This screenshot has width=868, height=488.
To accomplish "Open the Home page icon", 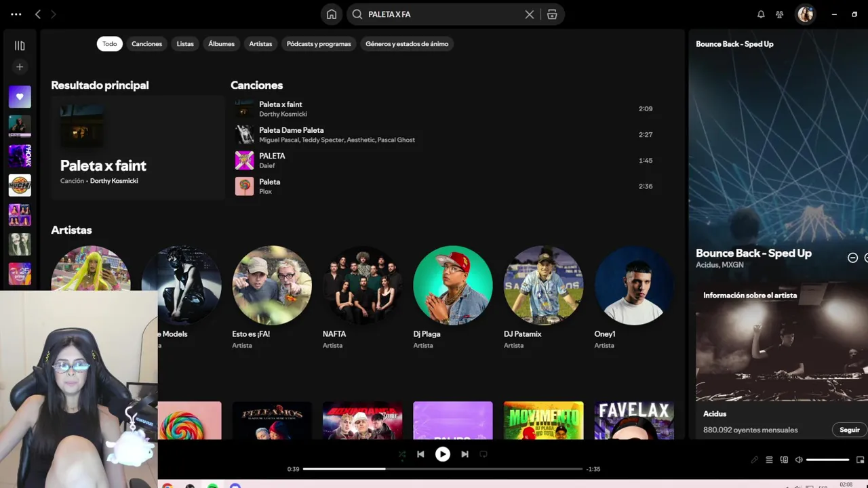I will tap(332, 14).
